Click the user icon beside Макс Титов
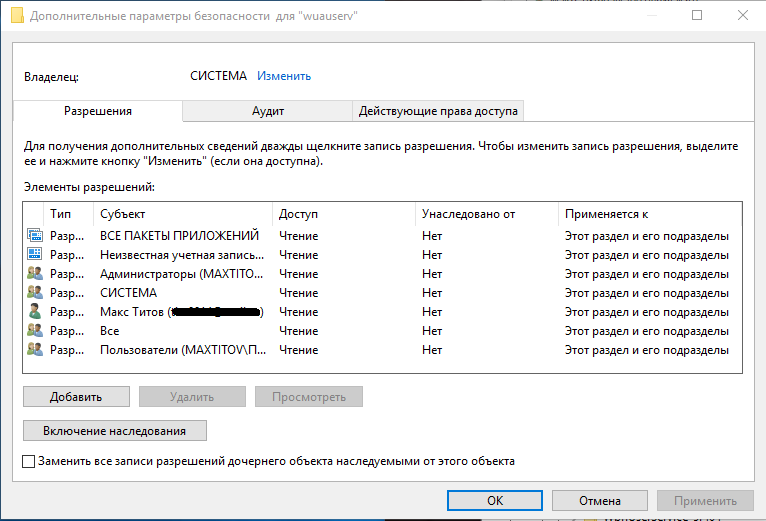This screenshot has width=766, height=521. pos(35,311)
